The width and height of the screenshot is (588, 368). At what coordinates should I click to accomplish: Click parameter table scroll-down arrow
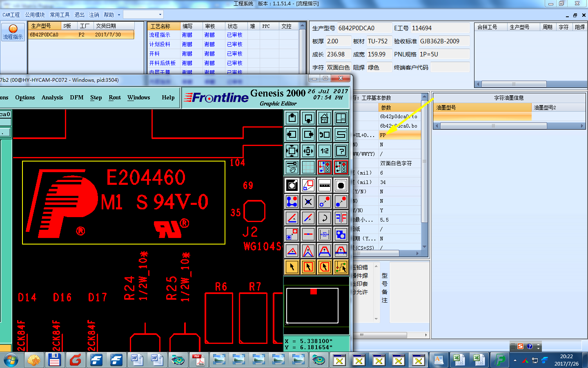(425, 247)
